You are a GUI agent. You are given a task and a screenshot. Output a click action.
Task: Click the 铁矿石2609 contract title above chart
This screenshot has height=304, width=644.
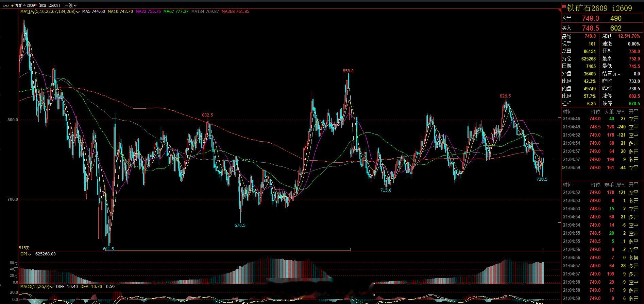[24, 5]
